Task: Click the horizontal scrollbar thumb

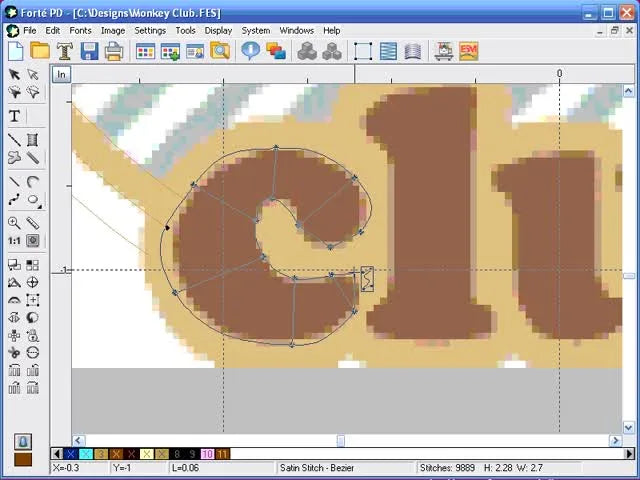Action: tap(340, 440)
